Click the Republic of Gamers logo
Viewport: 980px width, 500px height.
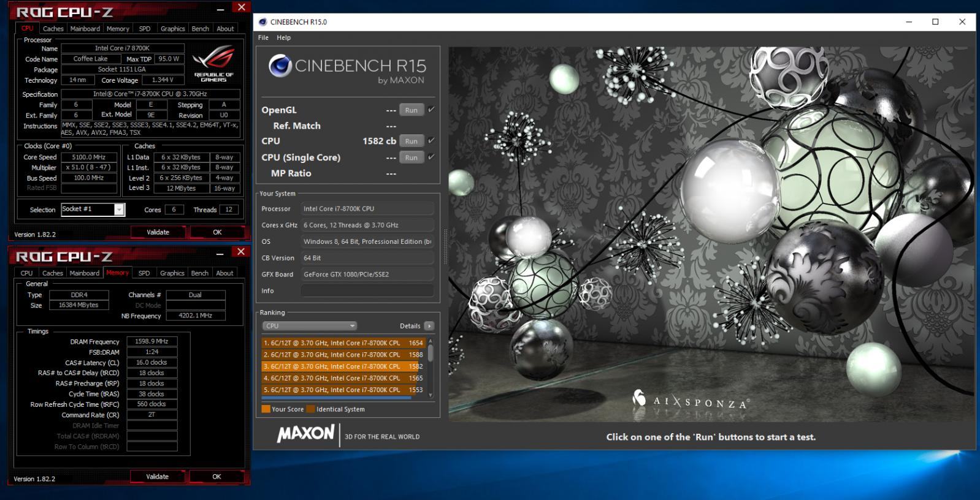tap(213, 63)
